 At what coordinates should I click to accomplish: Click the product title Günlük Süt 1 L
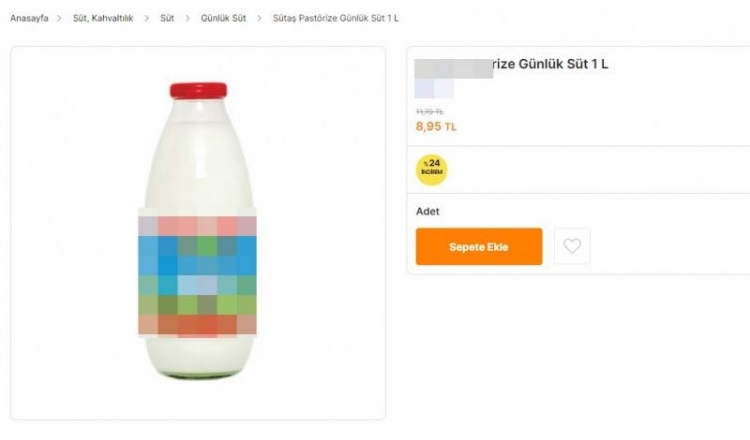tap(551, 65)
